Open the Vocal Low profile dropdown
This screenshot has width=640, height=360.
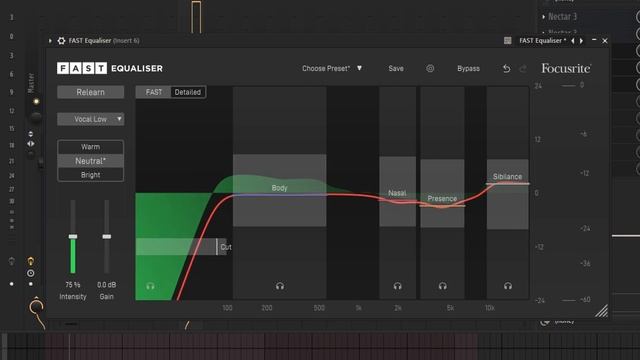click(x=91, y=119)
